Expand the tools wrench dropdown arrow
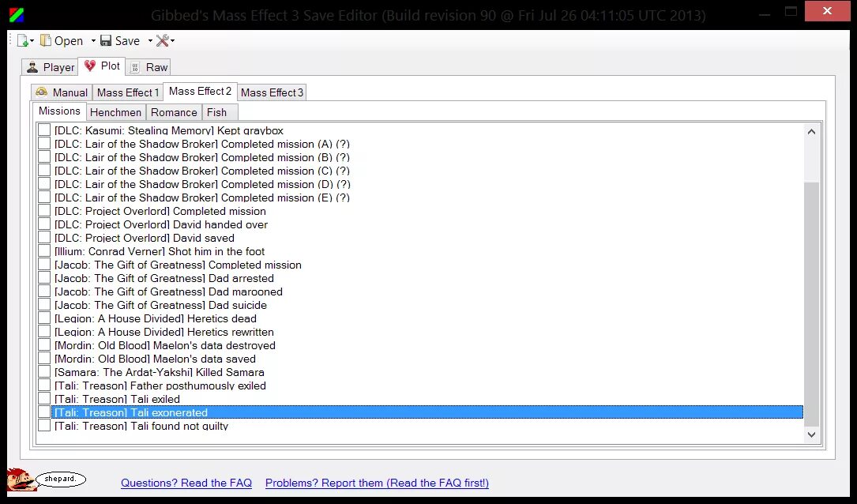Screen dimensions: 857x504 (x=173, y=41)
